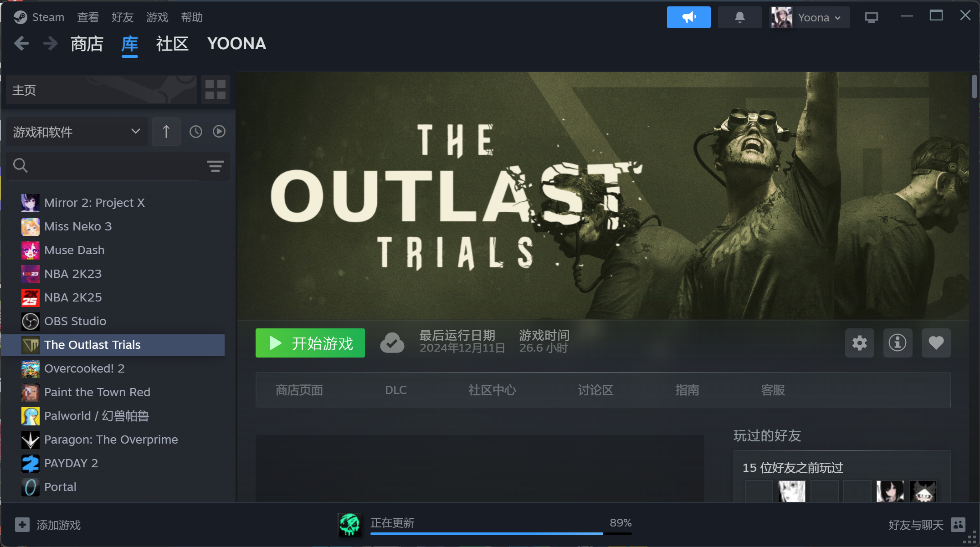The image size is (980, 547).
Task: Add The Outlast Trials to favorites
Action: pos(936,343)
